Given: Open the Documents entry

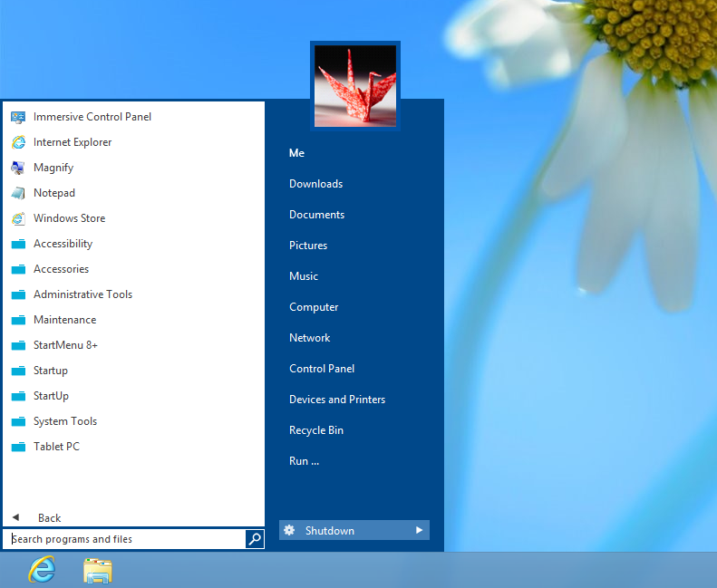Looking at the screenshot, I should click(317, 215).
